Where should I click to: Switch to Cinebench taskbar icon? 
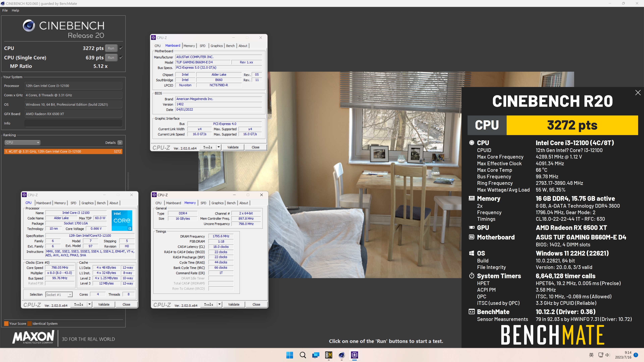pyautogui.click(x=342, y=355)
